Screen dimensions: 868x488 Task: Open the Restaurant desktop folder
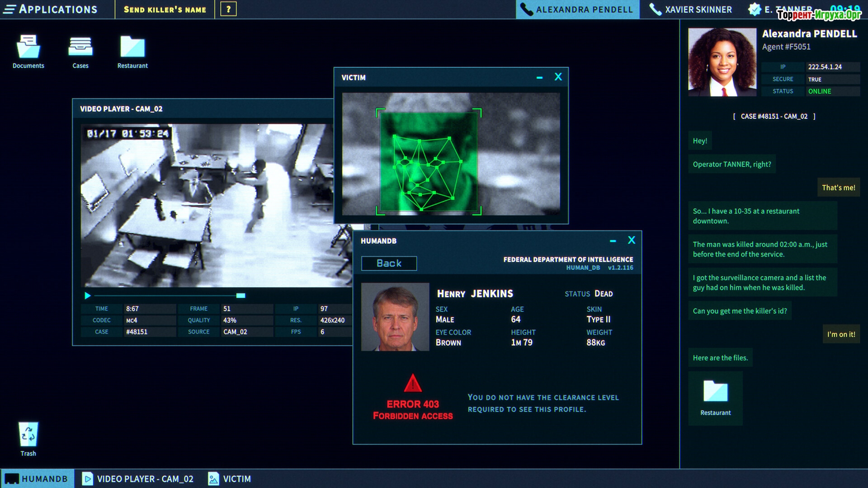click(x=132, y=47)
